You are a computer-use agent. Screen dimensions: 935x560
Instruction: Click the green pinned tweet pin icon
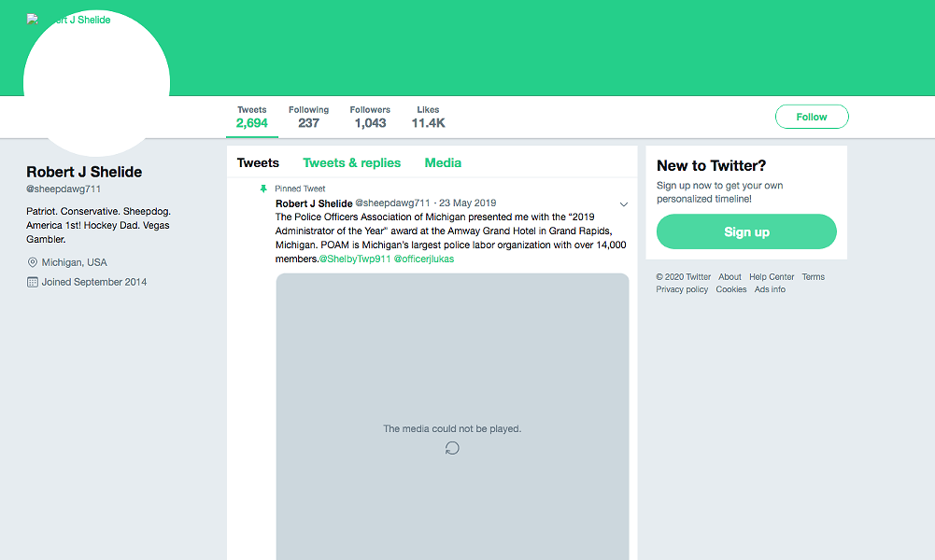[x=263, y=189]
